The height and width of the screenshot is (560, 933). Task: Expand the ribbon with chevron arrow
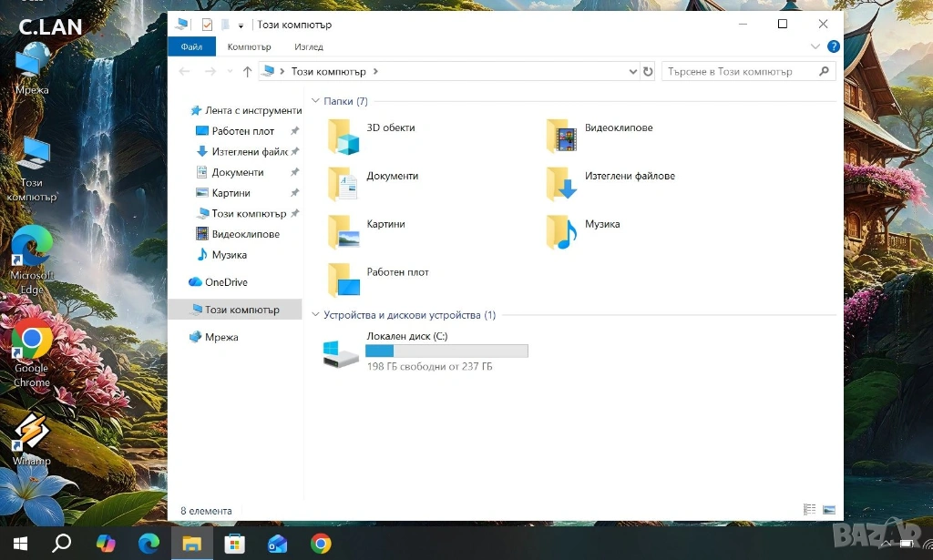click(815, 46)
